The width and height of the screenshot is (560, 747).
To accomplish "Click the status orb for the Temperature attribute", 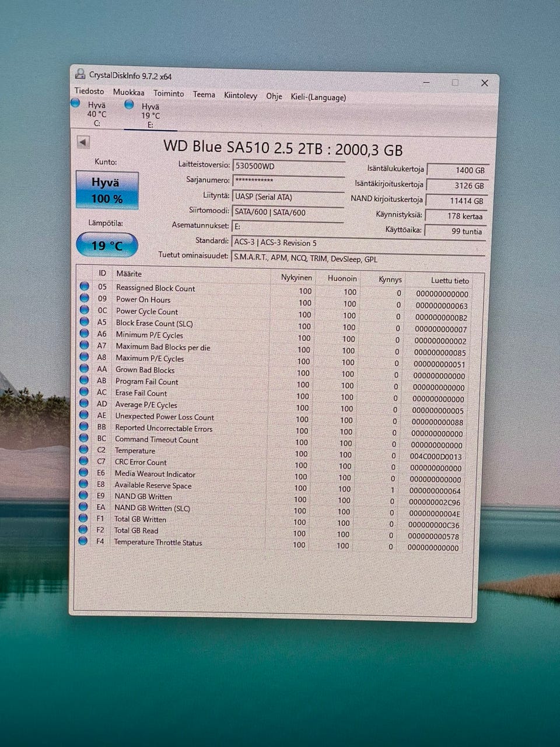I will tap(84, 450).
